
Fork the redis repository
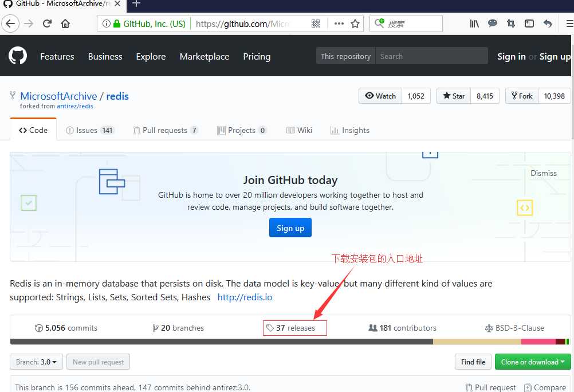tap(522, 96)
